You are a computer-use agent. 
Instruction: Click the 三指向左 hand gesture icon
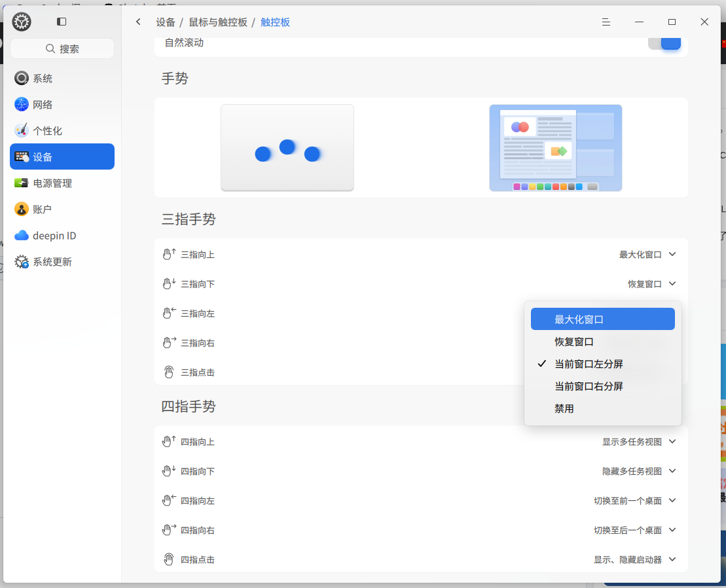click(x=169, y=313)
